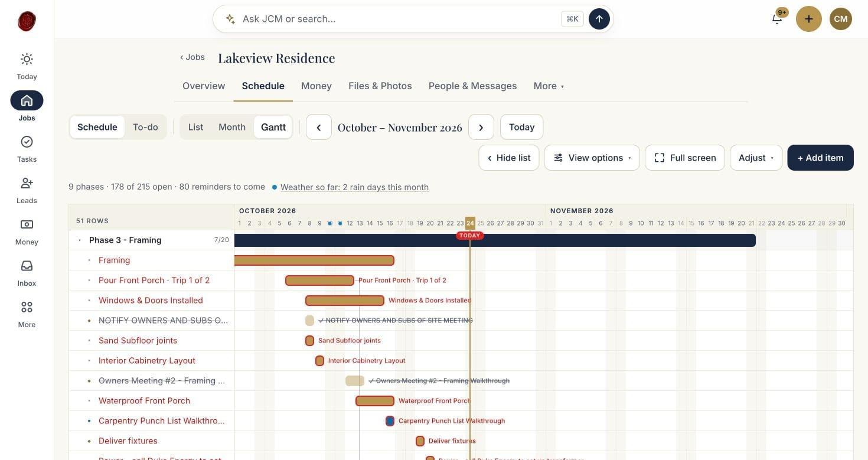Click the sparkle icon in search bar

click(230, 19)
